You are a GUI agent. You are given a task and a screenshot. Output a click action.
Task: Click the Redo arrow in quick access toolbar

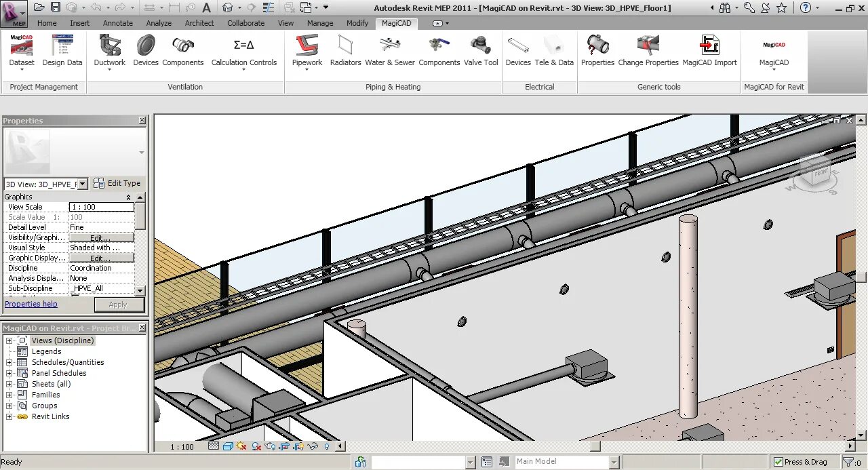pos(119,7)
